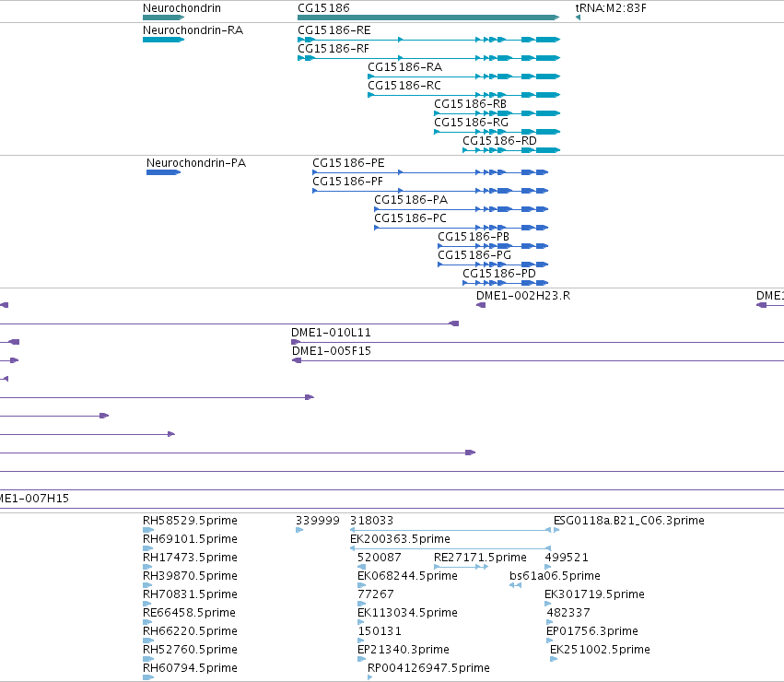Image resolution: width=784 pixels, height=682 pixels.
Task: Click the 339999 feature label
Action: [x=318, y=521]
